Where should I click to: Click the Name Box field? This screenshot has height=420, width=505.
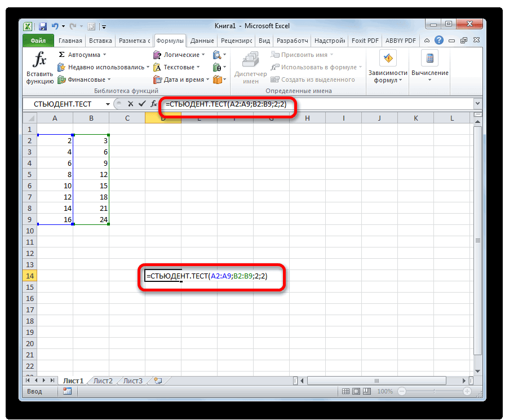click(63, 104)
